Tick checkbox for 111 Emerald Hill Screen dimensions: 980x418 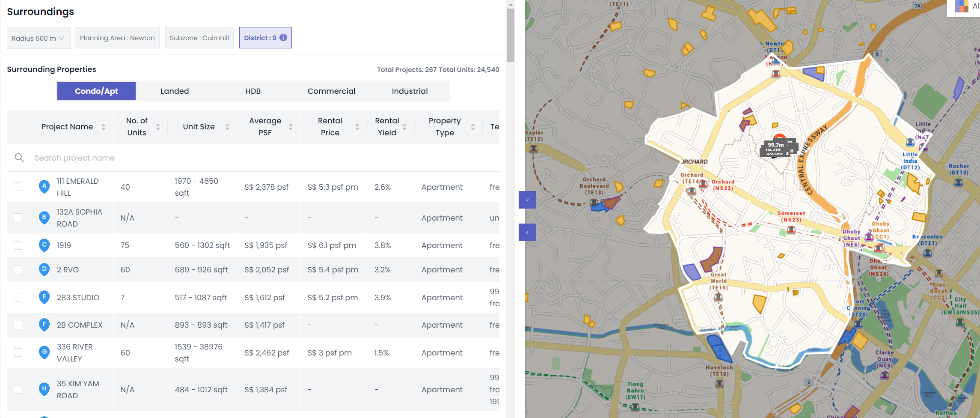18,187
